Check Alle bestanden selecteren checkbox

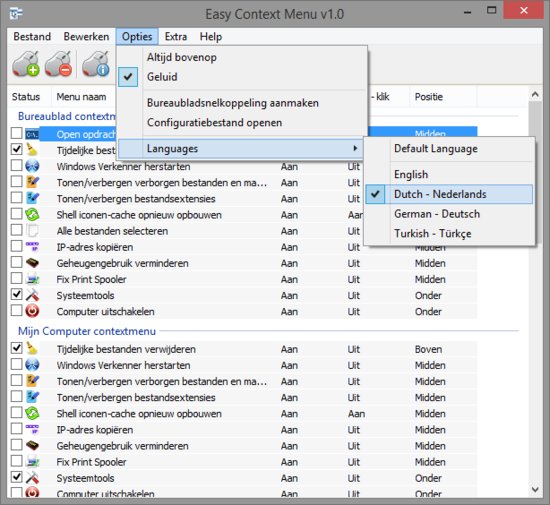[x=16, y=230]
